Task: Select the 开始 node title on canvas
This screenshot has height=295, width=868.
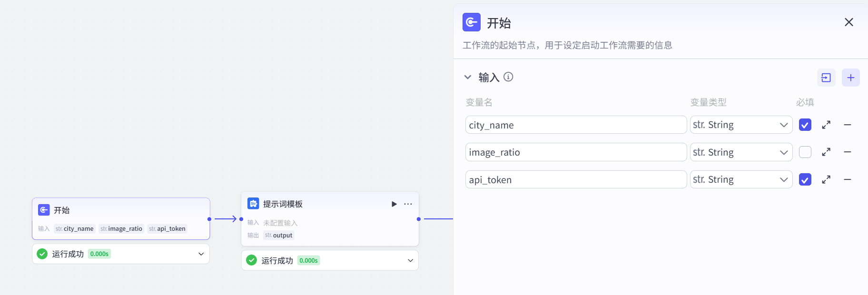Action: (62, 210)
